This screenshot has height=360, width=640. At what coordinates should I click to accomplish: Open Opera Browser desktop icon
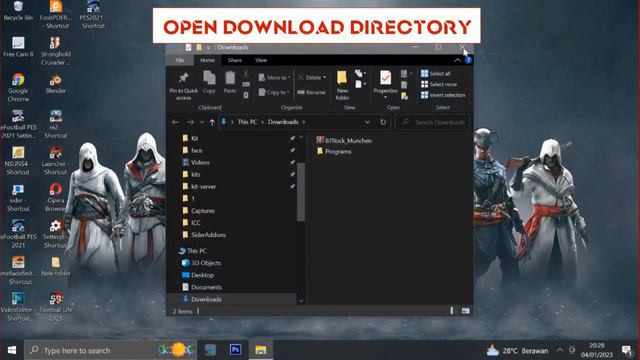click(x=56, y=197)
